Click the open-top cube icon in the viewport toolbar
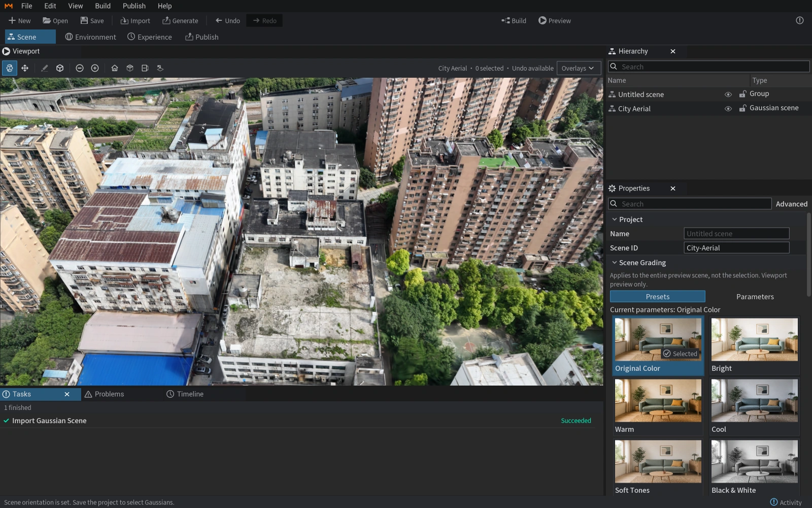Viewport: 812px width, 508px height. 130,68
